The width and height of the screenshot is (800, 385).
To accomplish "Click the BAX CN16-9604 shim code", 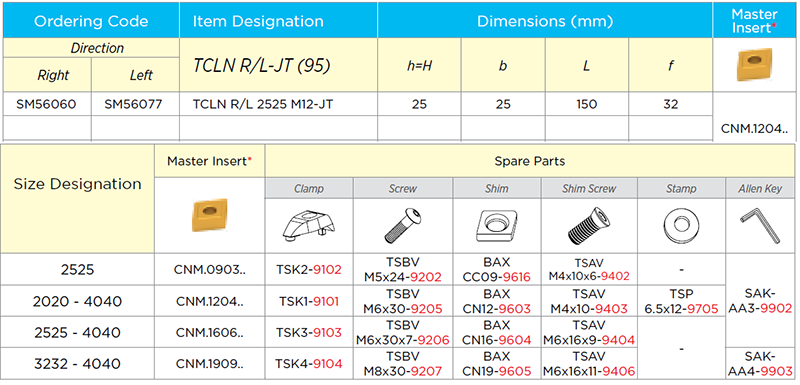I will [496, 332].
